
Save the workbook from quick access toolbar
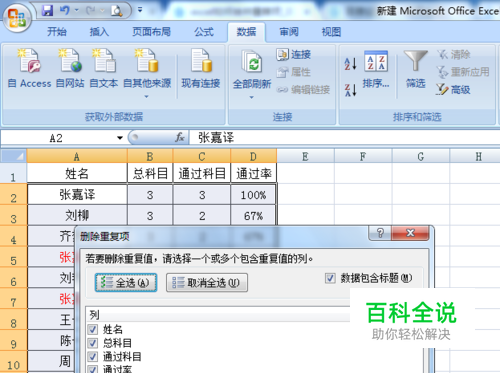[x=47, y=11]
